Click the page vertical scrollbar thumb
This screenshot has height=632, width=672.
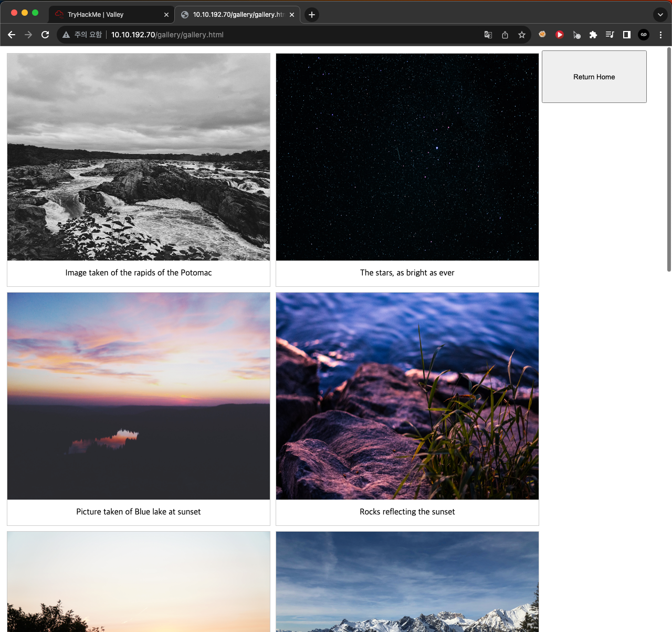(669, 159)
